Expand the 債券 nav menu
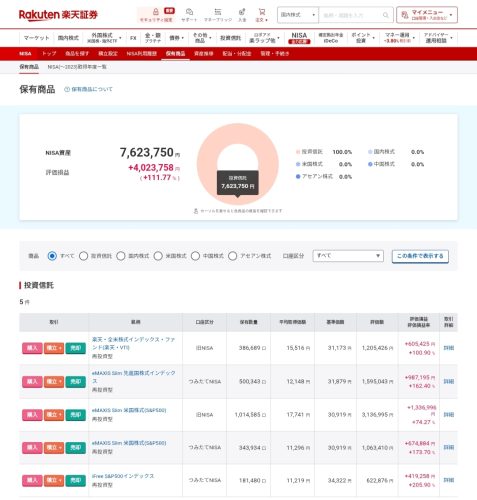 pos(176,38)
